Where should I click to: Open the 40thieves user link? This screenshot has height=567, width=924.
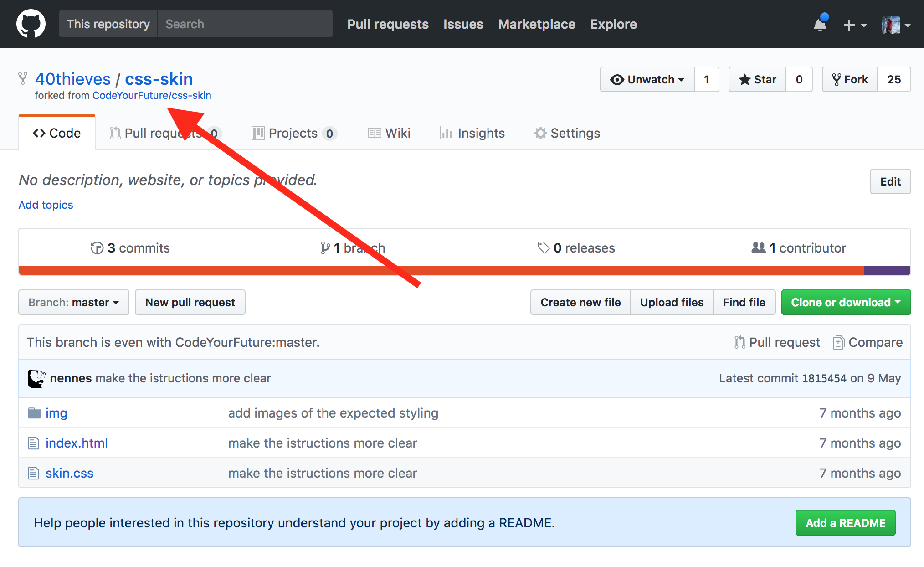(x=73, y=79)
